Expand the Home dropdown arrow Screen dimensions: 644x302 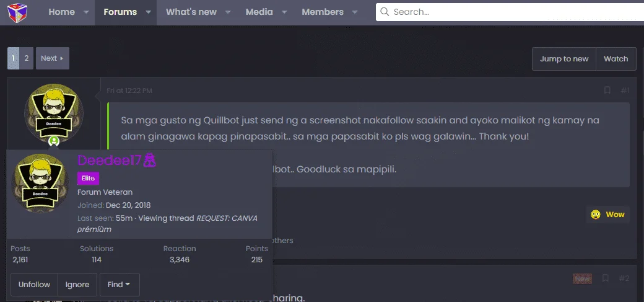pos(86,12)
